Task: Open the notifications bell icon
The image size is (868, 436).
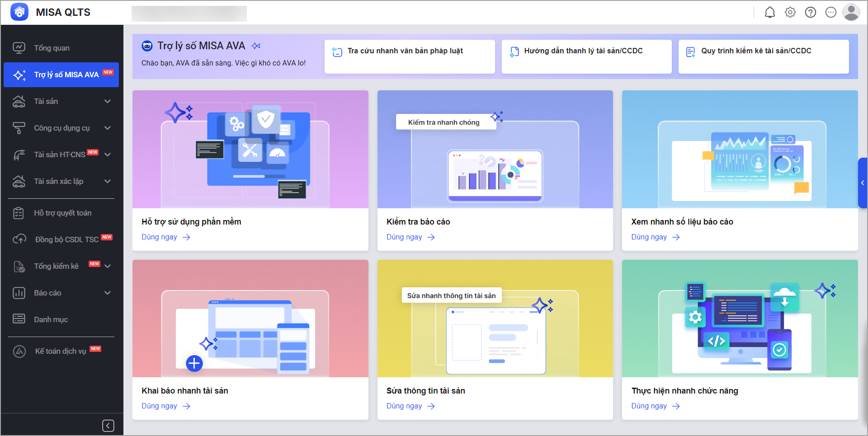Action: click(769, 13)
